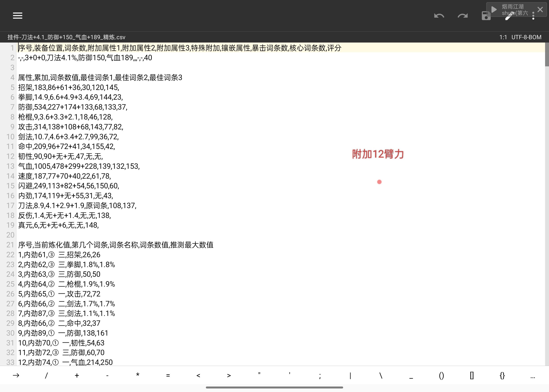
Task: Close the floating 烟雨江湖 media overlay
Action: (x=540, y=10)
